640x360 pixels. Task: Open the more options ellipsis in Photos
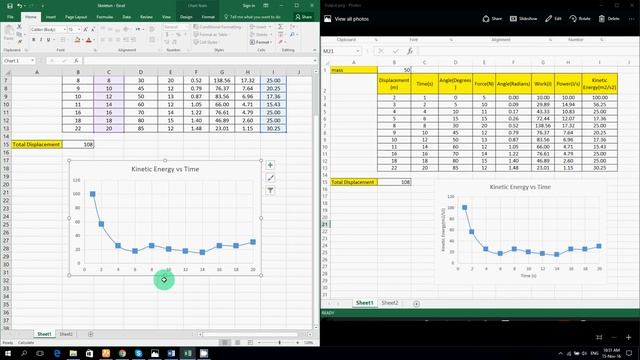tap(631, 19)
